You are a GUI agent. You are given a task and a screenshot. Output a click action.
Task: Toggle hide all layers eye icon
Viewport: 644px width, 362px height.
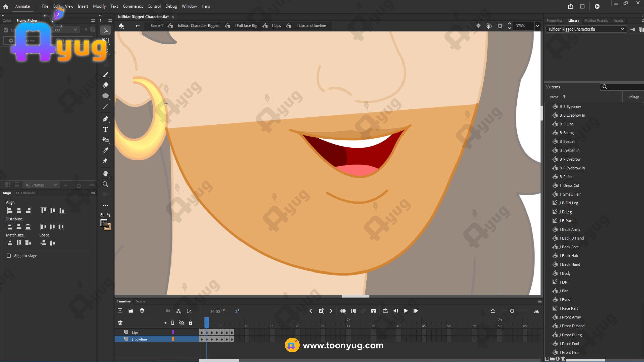pyautogui.click(x=181, y=323)
